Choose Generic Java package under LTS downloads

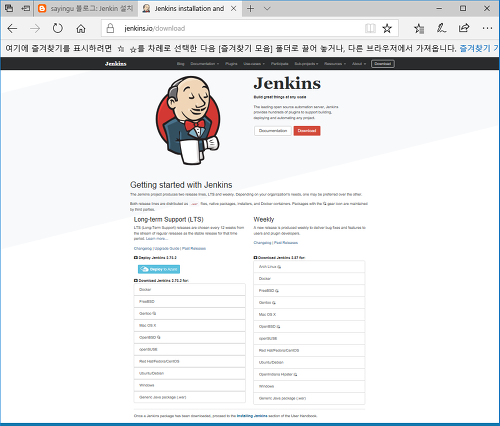190,397
